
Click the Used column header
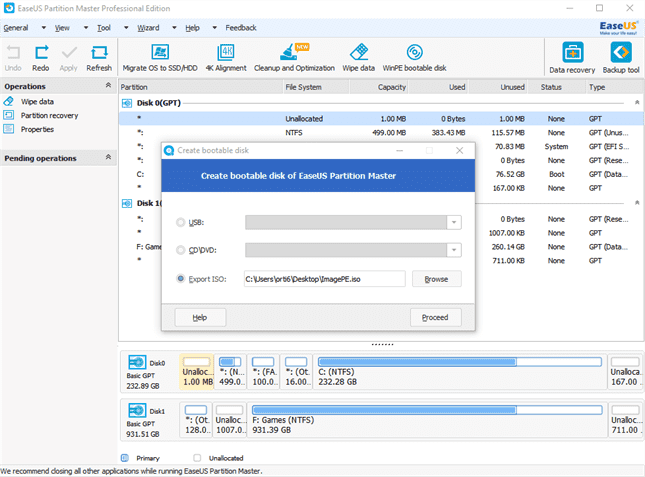[438, 87]
